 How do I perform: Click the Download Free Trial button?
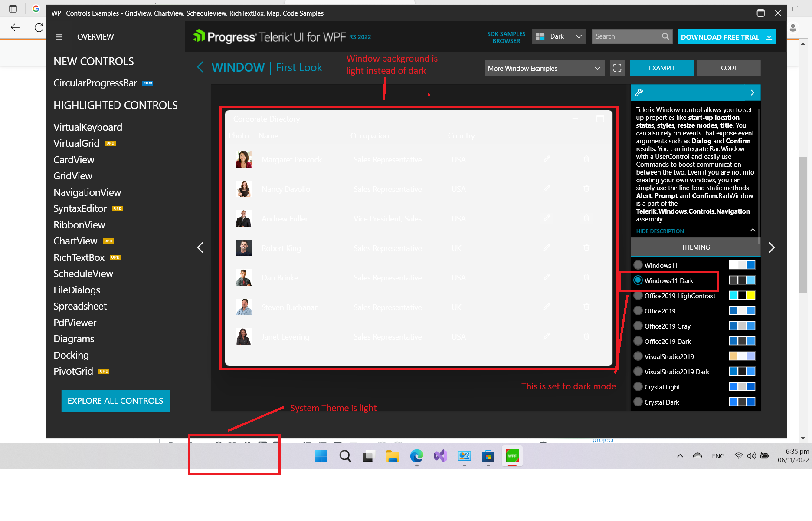click(727, 37)
